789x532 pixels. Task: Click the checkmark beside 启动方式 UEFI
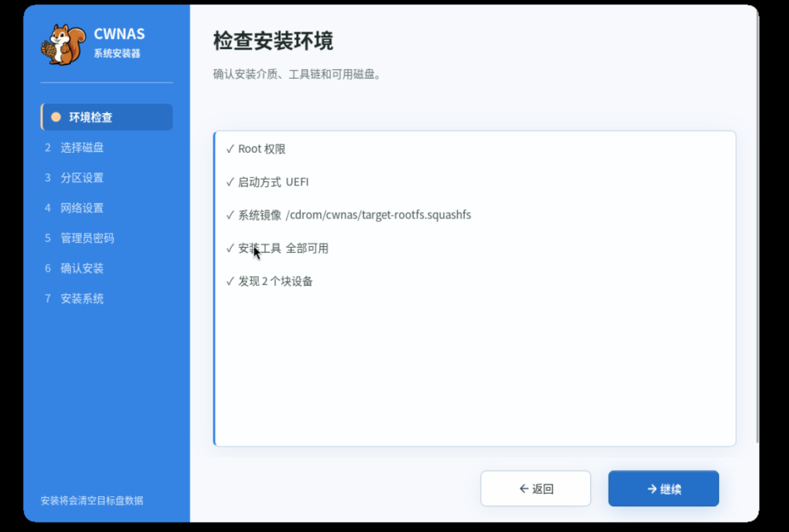230,182
